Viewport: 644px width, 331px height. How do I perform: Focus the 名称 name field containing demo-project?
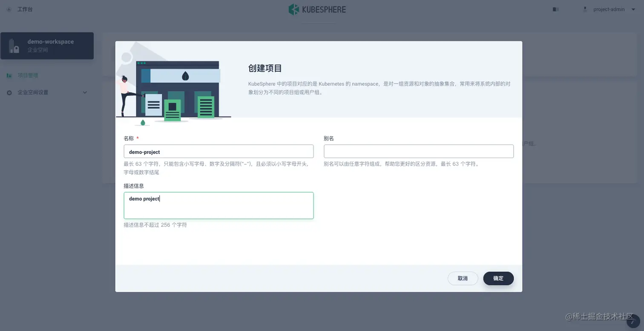coord(218,152)
